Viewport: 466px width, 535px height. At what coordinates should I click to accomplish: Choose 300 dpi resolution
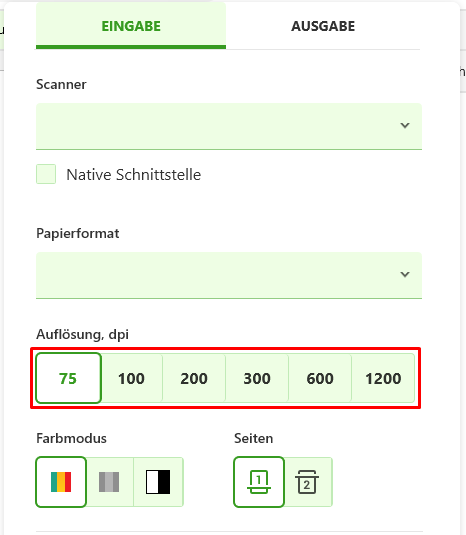click(257, 378)
